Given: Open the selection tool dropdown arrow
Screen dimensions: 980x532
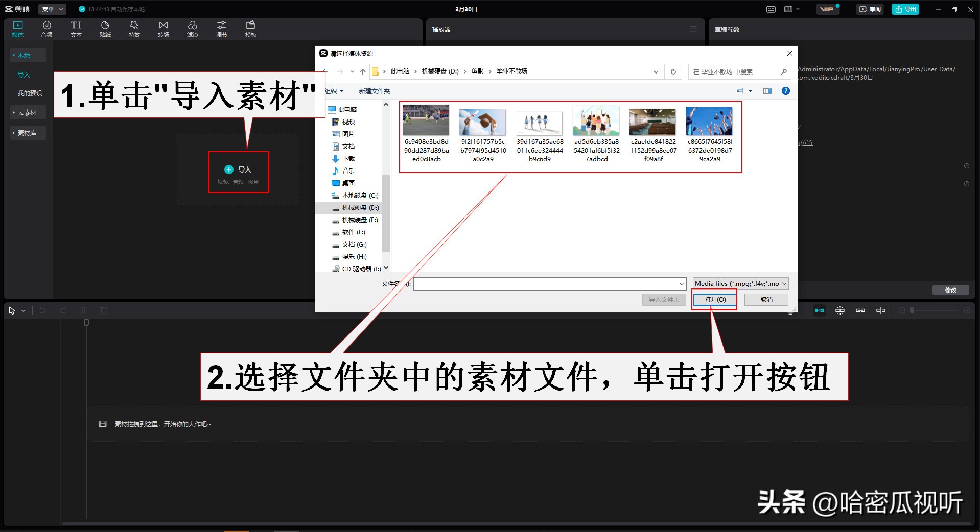Looking at the screenshot, I should (23, 310).
